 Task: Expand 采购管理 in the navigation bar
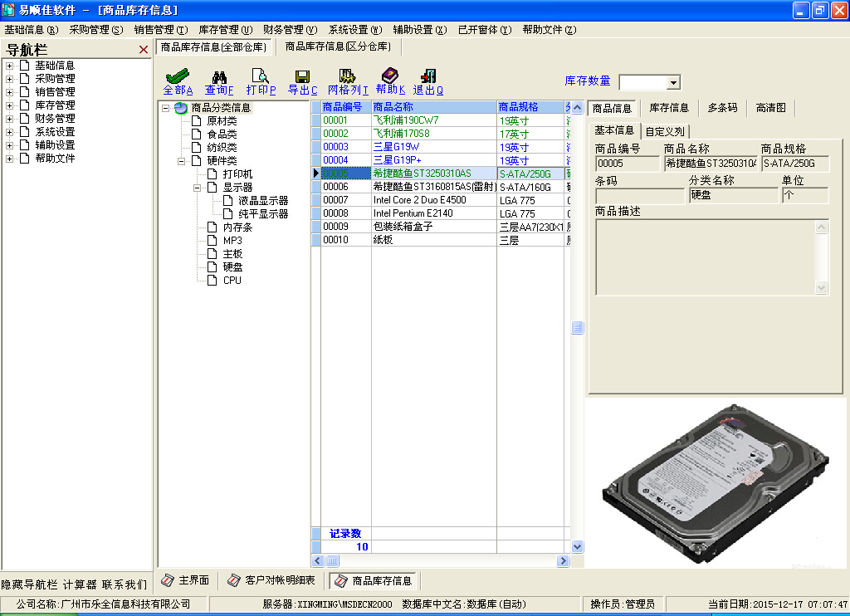pos(9,79)
